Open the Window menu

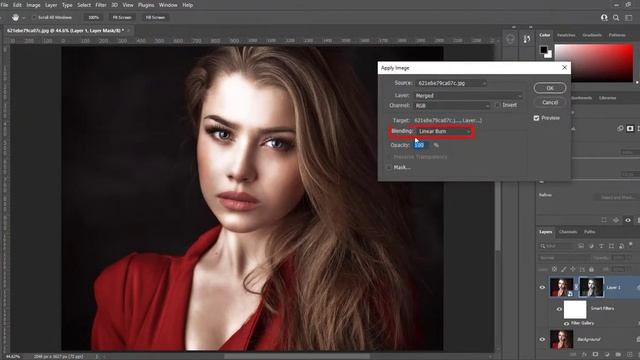pos(168,5)
